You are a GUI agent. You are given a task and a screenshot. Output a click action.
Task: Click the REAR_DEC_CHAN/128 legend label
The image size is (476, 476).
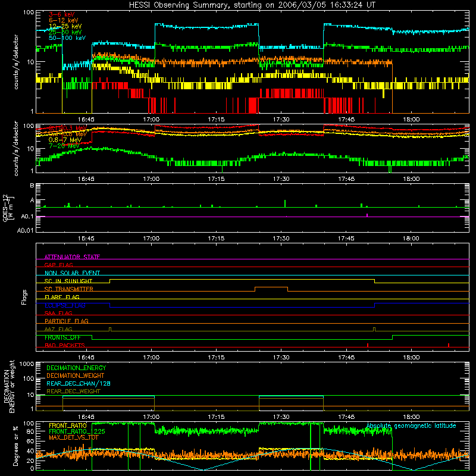(x=79, y=383)
